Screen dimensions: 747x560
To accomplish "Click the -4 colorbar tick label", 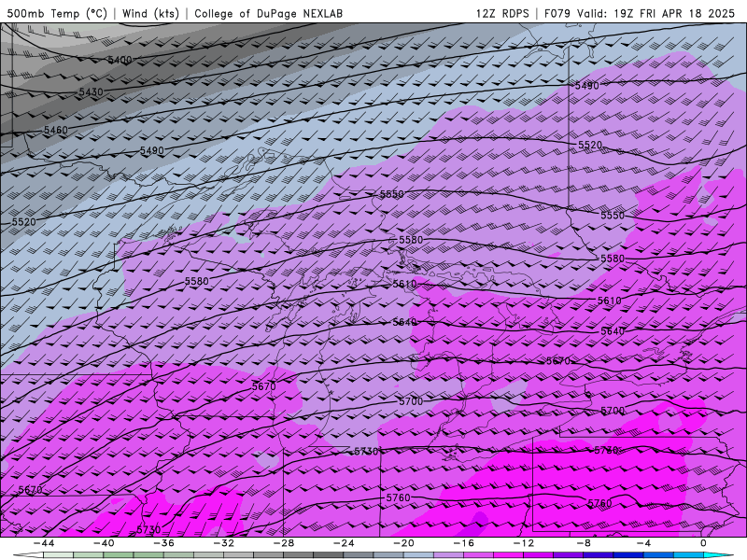I will [x=643, y=543].
